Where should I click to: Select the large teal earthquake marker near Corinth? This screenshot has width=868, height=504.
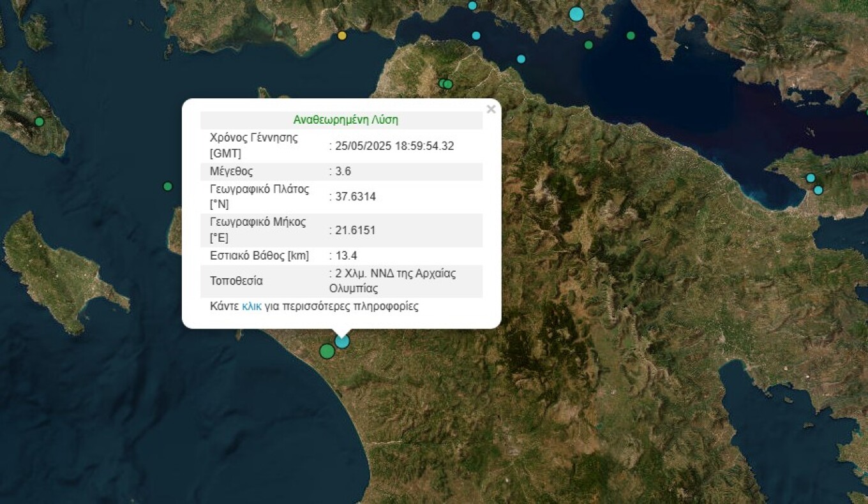click(x=576, y=13)
